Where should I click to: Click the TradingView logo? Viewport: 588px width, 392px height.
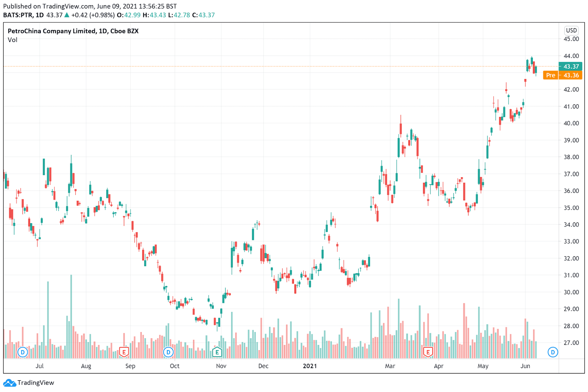pyautogui.click(x=29, y=383)
